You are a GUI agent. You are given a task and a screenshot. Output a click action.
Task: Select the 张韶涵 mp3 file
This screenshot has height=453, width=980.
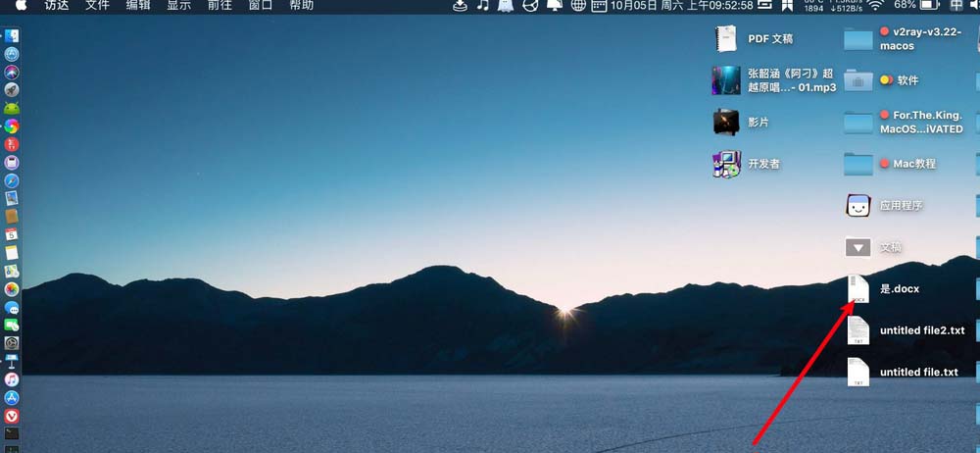(x=726, y=80)
